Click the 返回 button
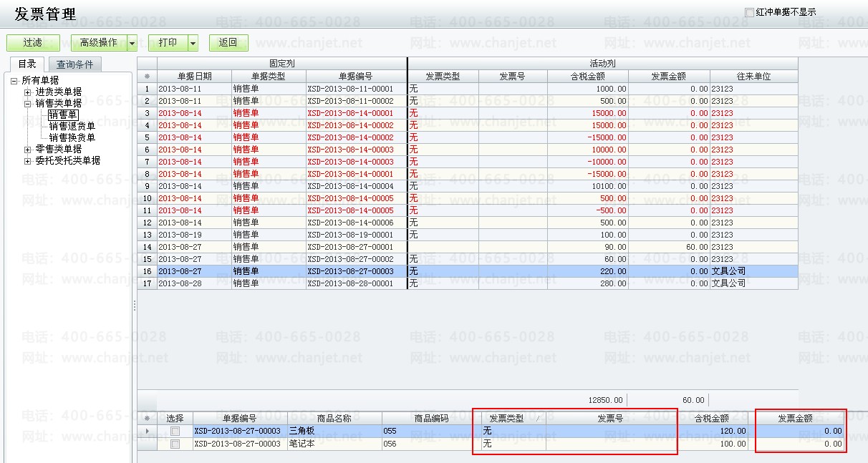The height and width of the screenshot is (463, 868). tap(228, 43)
